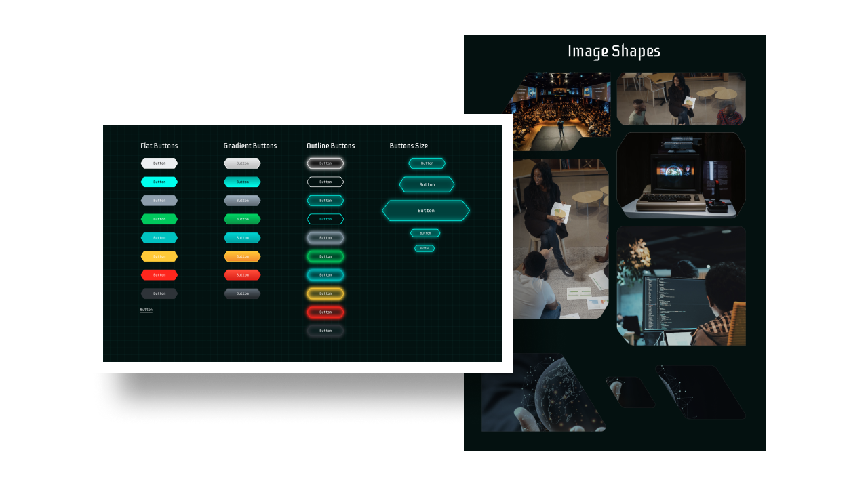868x488 pixels.
Task: Select the green flat button
Action: click(x=159, y=219)
